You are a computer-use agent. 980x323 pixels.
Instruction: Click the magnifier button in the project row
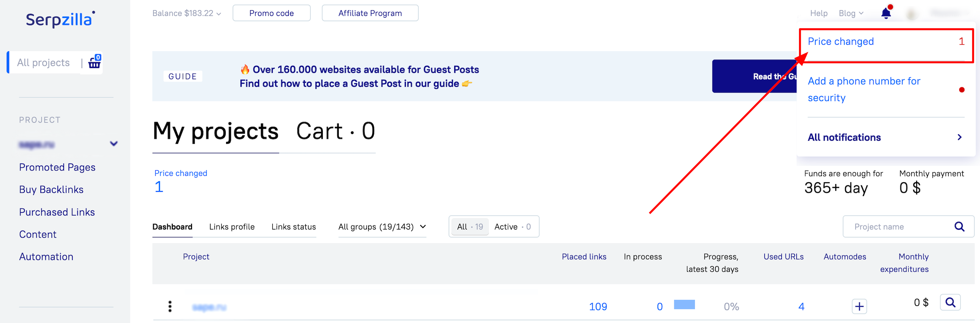pyautogui.click(x=950, y=302)
